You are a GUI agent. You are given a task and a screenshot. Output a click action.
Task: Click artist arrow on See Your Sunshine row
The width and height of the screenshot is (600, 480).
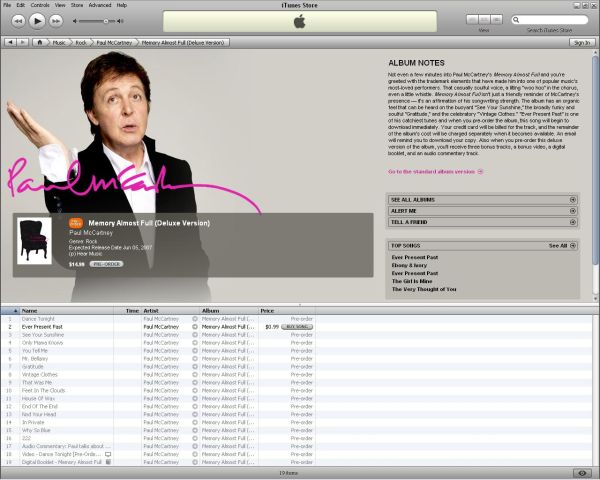click(x=195, y=335)
